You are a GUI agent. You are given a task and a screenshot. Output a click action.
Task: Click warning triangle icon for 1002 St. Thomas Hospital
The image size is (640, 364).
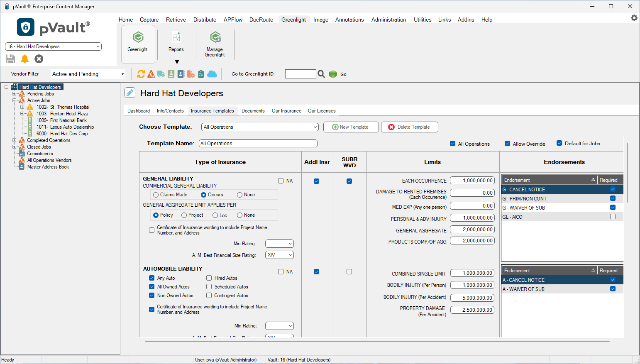tap(30, 107)
